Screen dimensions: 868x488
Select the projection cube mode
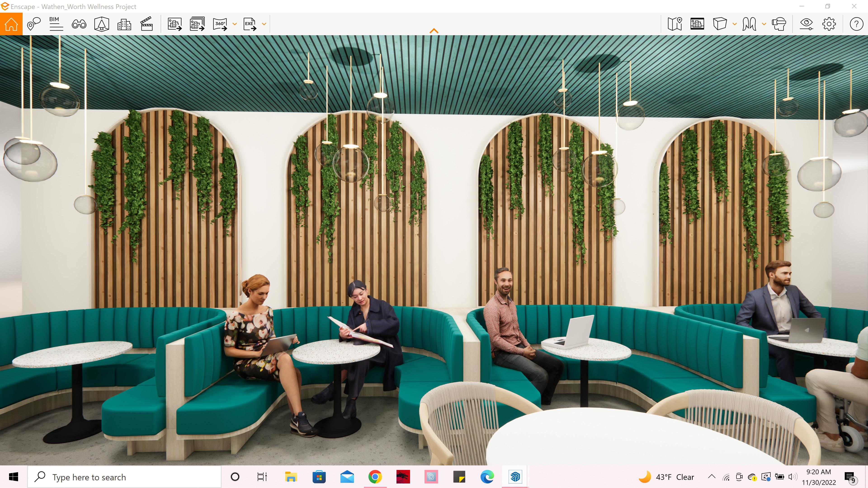coord(720,24)
